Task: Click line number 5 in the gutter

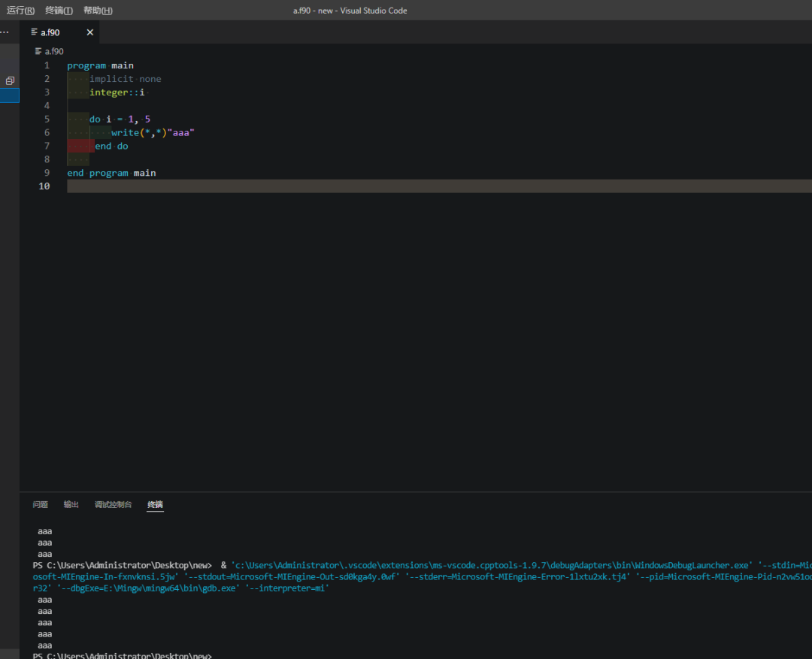Action: click(47, 119)
